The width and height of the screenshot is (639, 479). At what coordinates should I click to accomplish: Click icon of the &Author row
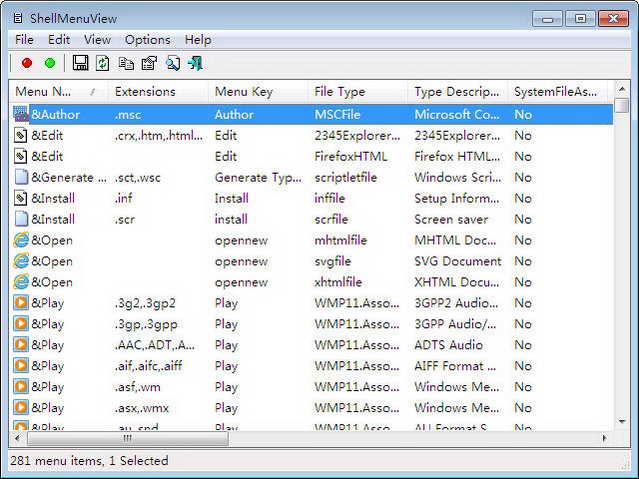click(21, 114)
